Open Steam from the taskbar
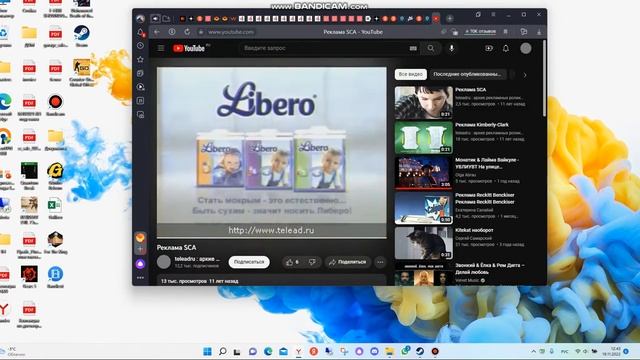640x360 pixels. coord(420,351)
